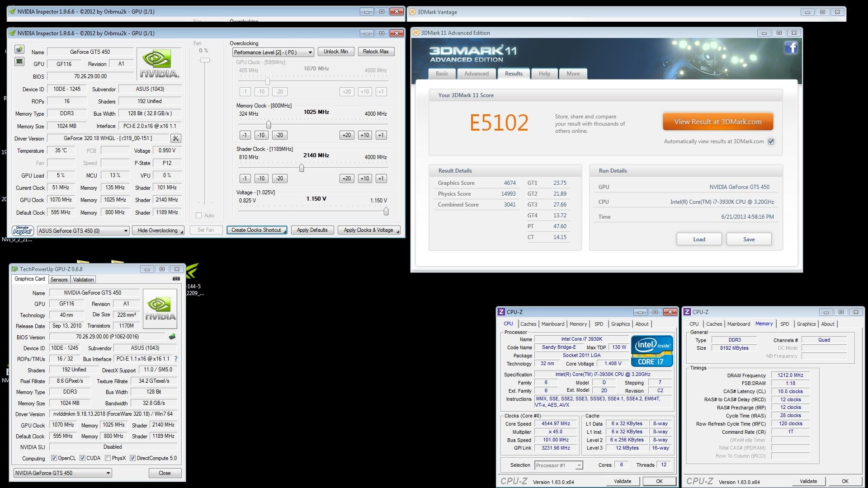Click the Driver Version field in Inspector
Screen dimensions: 868x488
[x=108, y=138]
